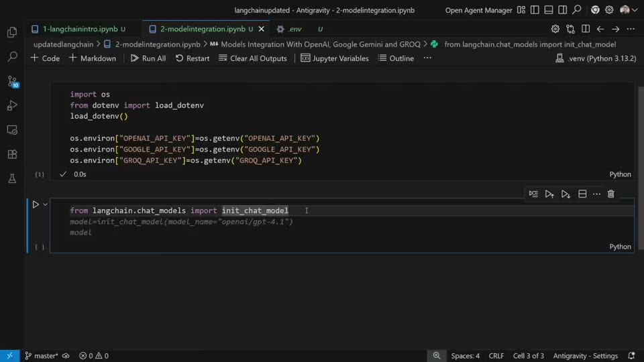Add a new Markdown cell
The height and width of the screenshot is (362, 644).
[93, 58]
